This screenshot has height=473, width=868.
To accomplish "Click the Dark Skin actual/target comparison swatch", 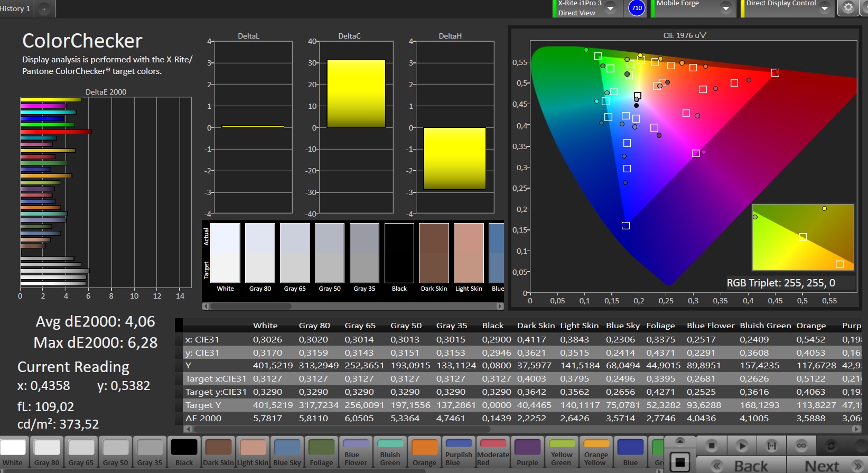I will point(434,253).
